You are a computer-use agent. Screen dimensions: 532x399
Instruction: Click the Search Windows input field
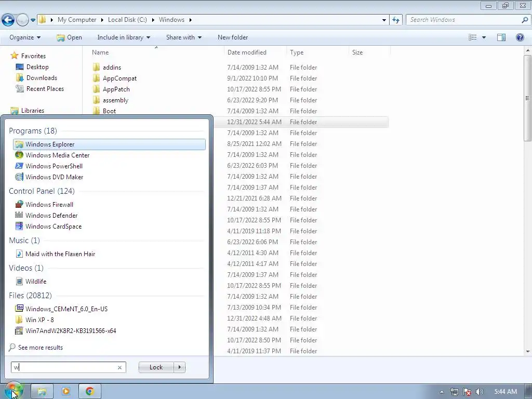coord(464,20)
